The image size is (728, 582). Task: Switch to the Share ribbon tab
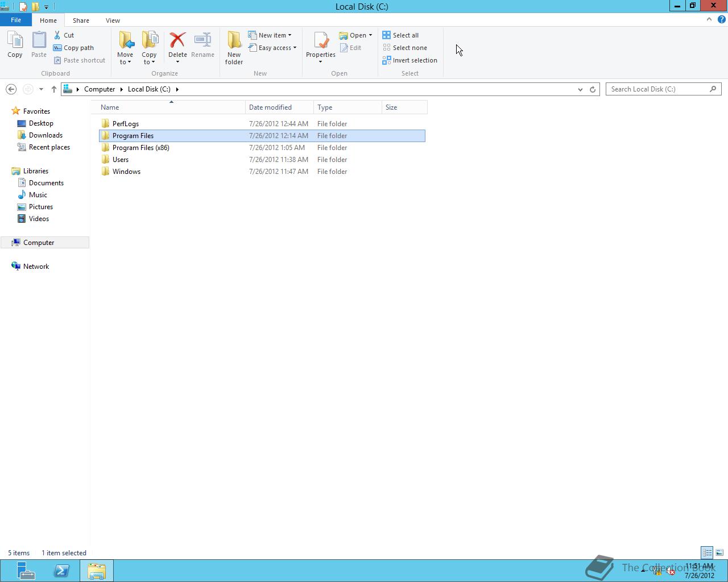(x=81, y=20)
